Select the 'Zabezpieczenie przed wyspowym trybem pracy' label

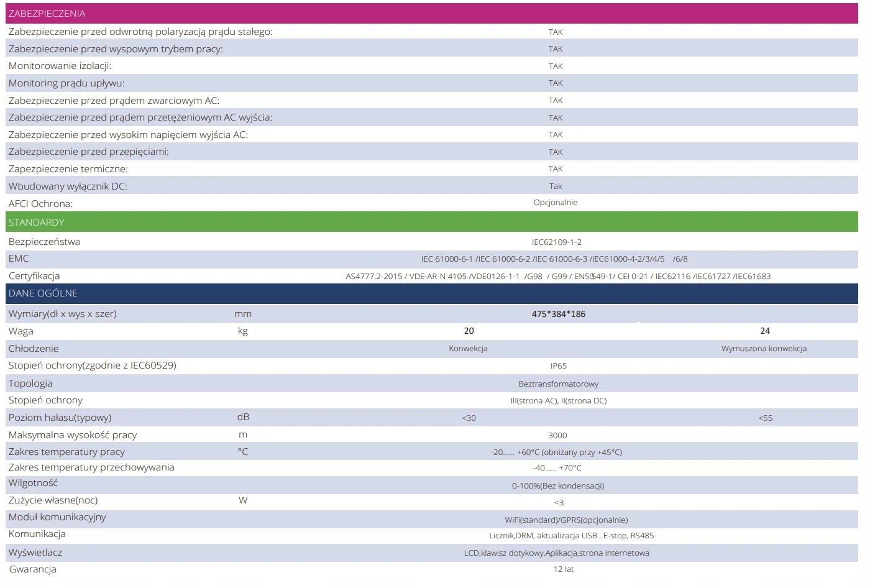tap(116, 49)
